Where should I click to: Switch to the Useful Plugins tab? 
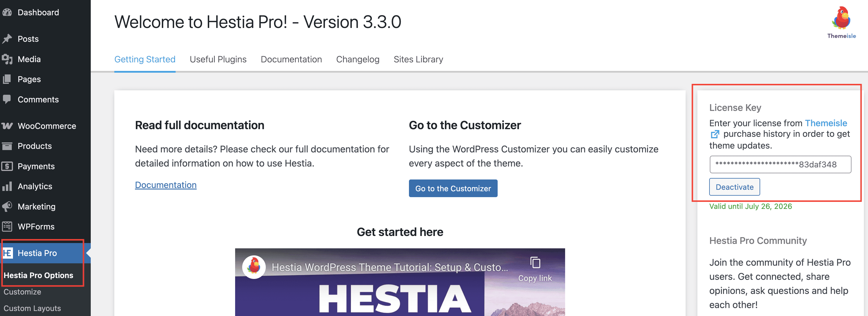(x=218, y=59)
